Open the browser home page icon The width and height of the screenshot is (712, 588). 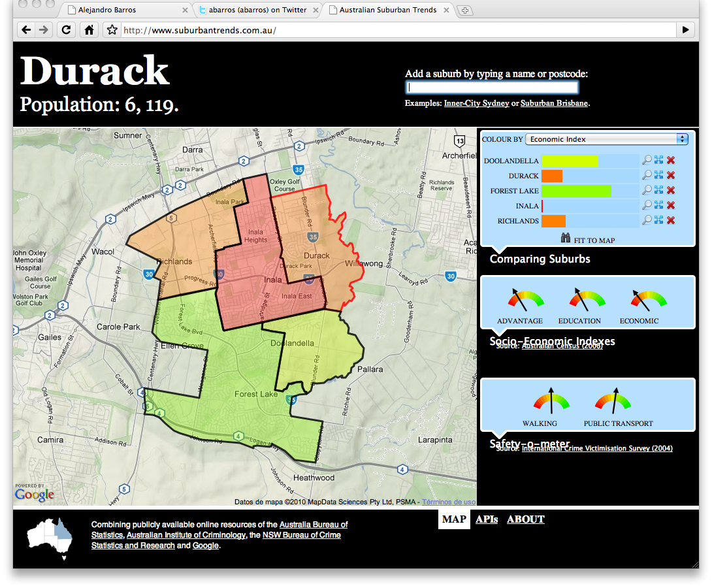click(89, 30)
